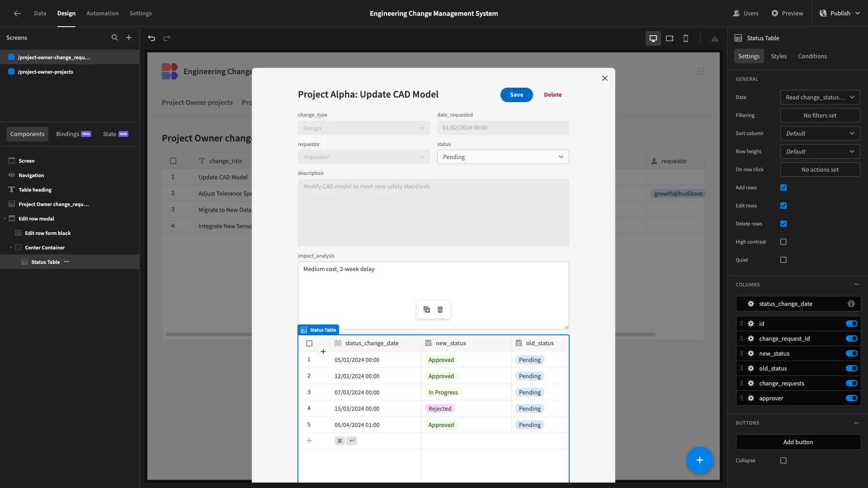Switch to mobile preview icon
Image resolution: width=868 pixels, height=488 pixels.
(x=686, y=38)
